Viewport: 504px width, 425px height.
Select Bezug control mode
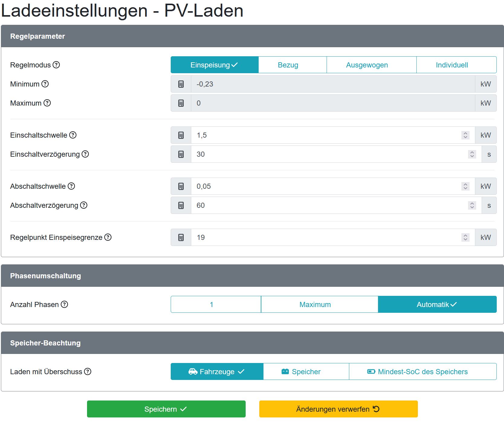[x=292, y=65]
